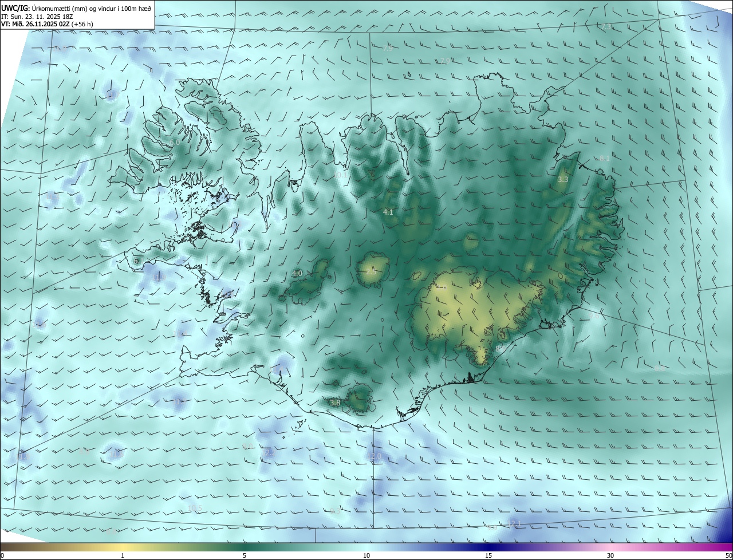Click the 3.8 value near the south coast

pos(335,403)
